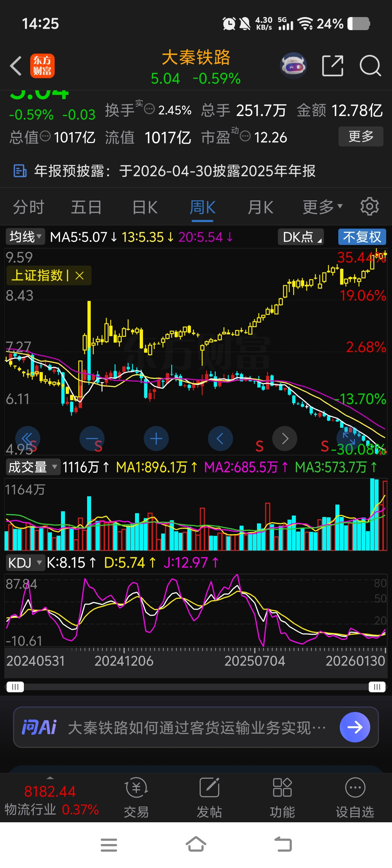Zoom out chart with minus button
This screenshot has height=868, width=392.
point(92,438)
